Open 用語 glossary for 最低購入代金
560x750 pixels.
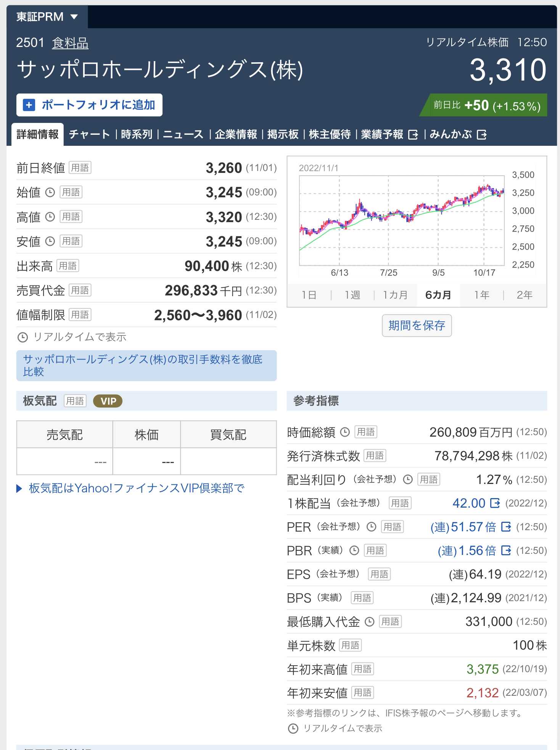point(390,621)
